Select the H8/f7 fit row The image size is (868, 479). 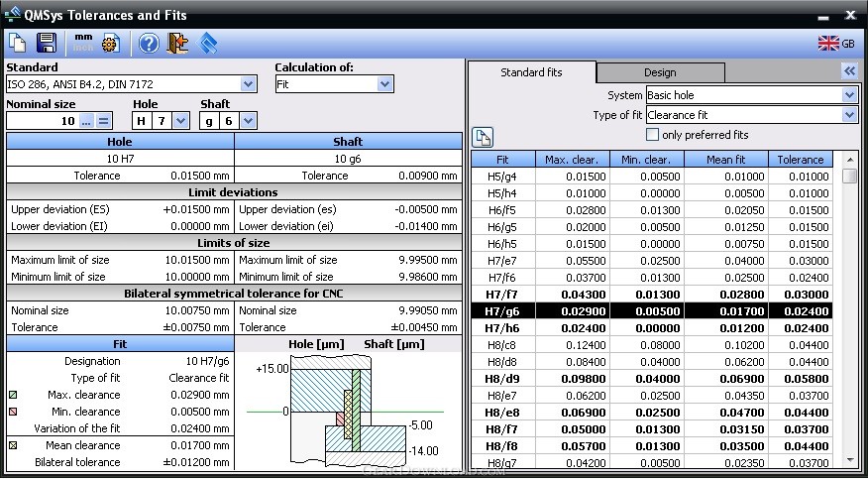coord(652,429)
